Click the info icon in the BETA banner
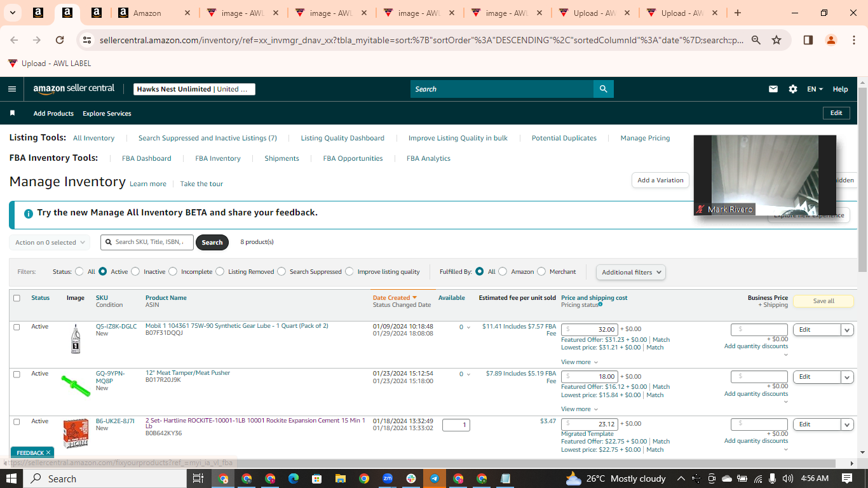The image size is (868, 488). [28, 213]
